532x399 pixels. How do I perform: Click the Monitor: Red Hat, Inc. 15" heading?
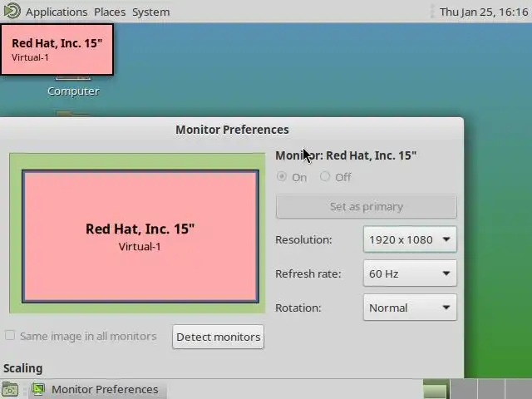(346, 155)
